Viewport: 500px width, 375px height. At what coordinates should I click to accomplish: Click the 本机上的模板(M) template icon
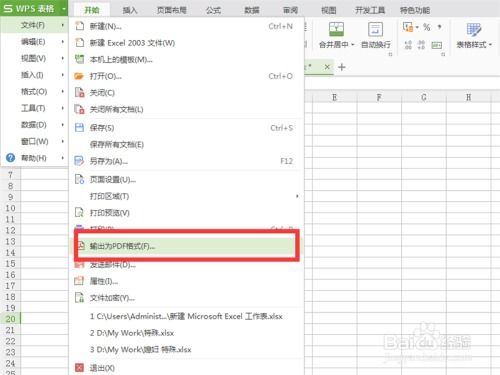pyautogui.click(x=79, y=59)
